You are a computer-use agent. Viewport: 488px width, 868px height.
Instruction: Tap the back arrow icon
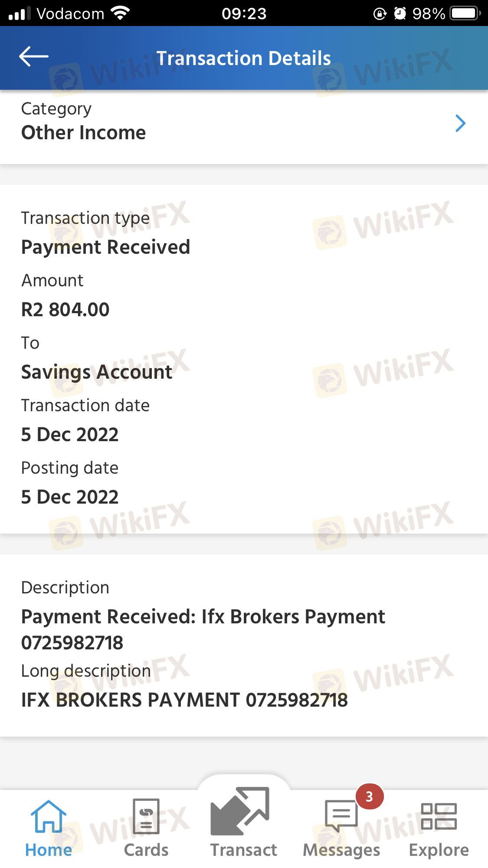tap(33, 57)
